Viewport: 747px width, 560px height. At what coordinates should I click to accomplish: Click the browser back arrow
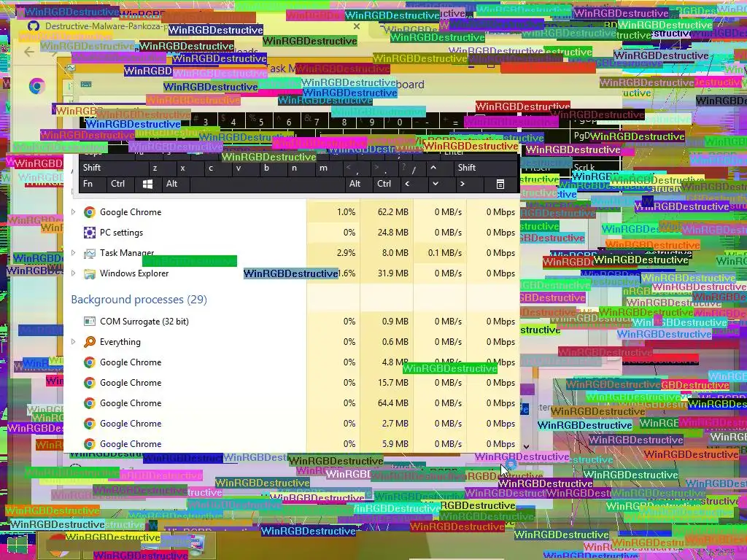tap(29, 52)
